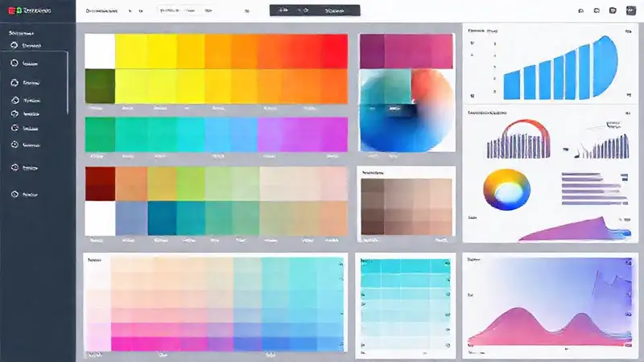Open the last sidebar item at the bottom
The height and width of the screenshot is (362, 644).
pos(14,194)
